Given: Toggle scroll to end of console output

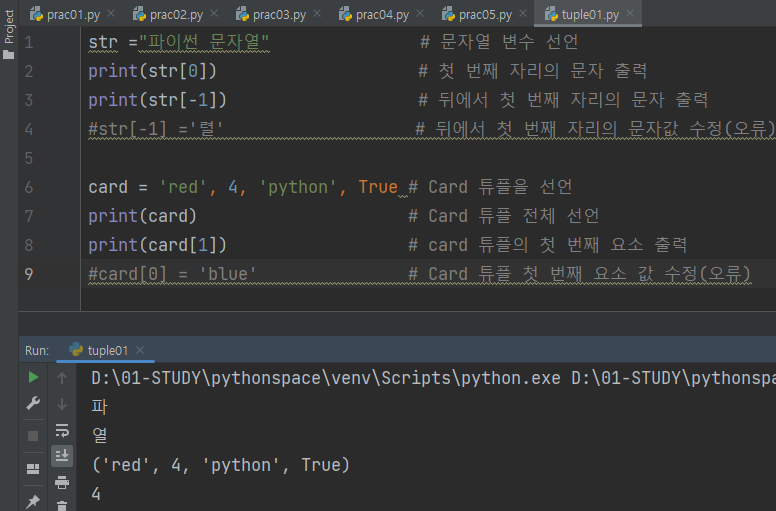Looking at the screenshot, I should (62, 456).
